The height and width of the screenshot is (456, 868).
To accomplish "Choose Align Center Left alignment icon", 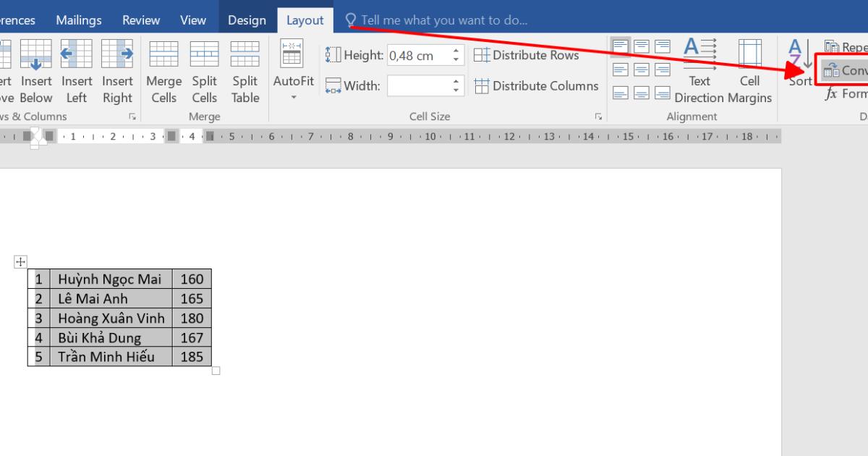I will [621, 69].
